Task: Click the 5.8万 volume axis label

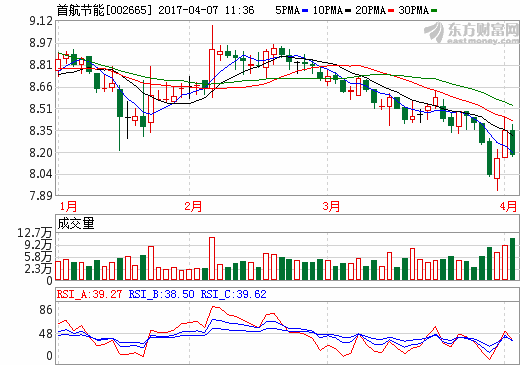Action: [38, 257]
